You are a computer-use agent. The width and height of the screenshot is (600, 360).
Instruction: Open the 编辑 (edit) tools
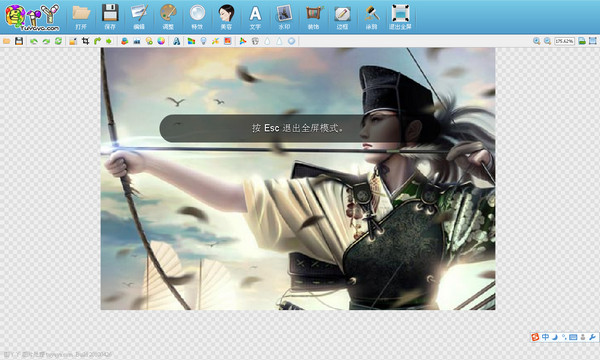coord(139,17)
